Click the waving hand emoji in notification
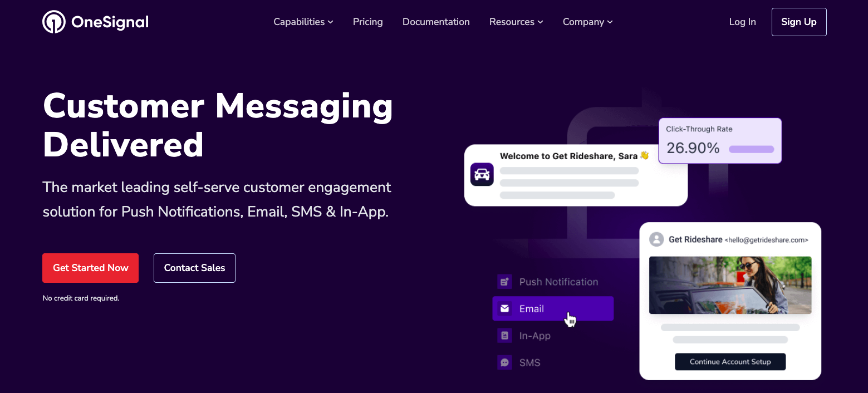 (645, 156)
